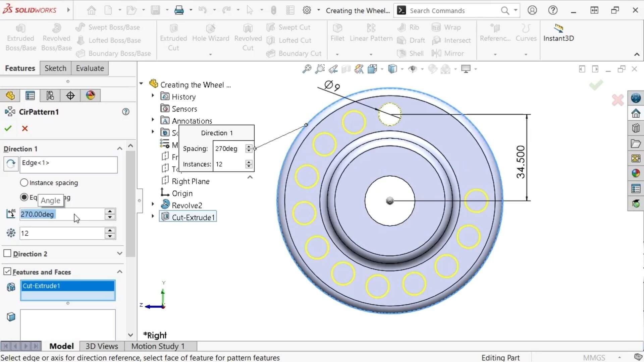Click the 270.00deg angle input field
The width and height of the screenshot is (644, 362).
(62, 214)
